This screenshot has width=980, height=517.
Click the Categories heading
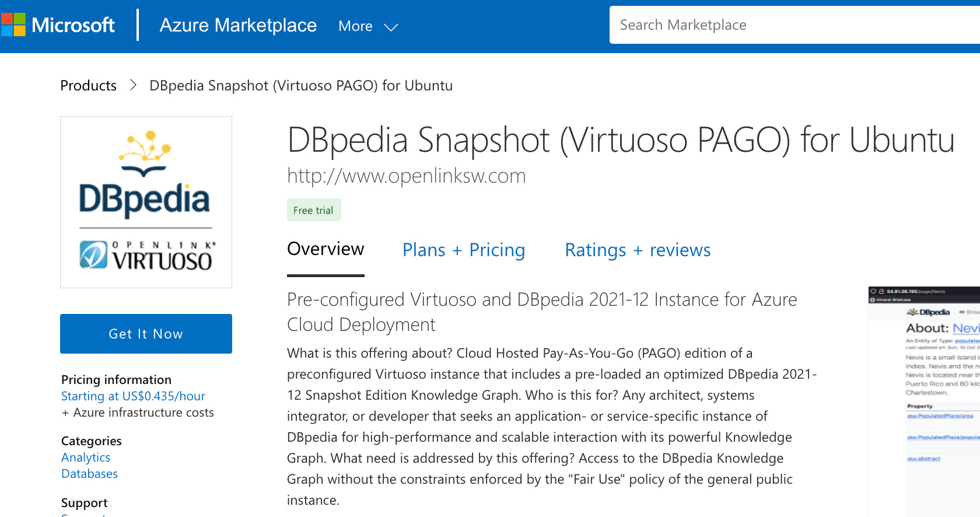point(92,441)
